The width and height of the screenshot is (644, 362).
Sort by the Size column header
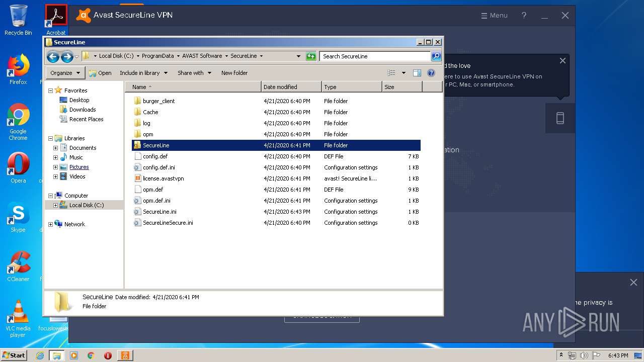click(402, 87)
